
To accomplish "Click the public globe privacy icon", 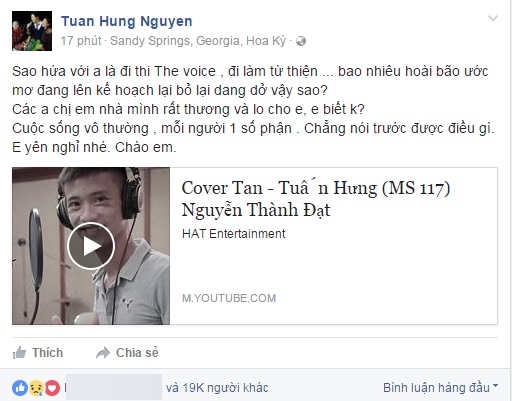I will [x=301, y=41].
